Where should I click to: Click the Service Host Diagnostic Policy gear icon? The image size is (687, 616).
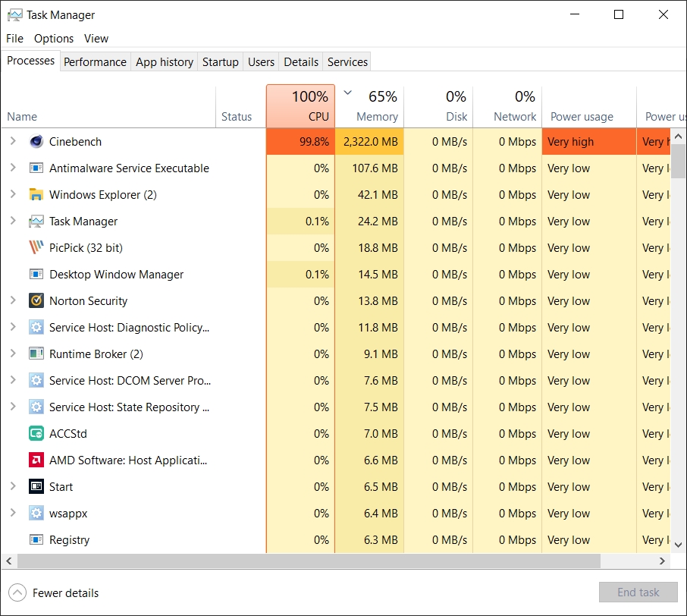coord(36,328)
